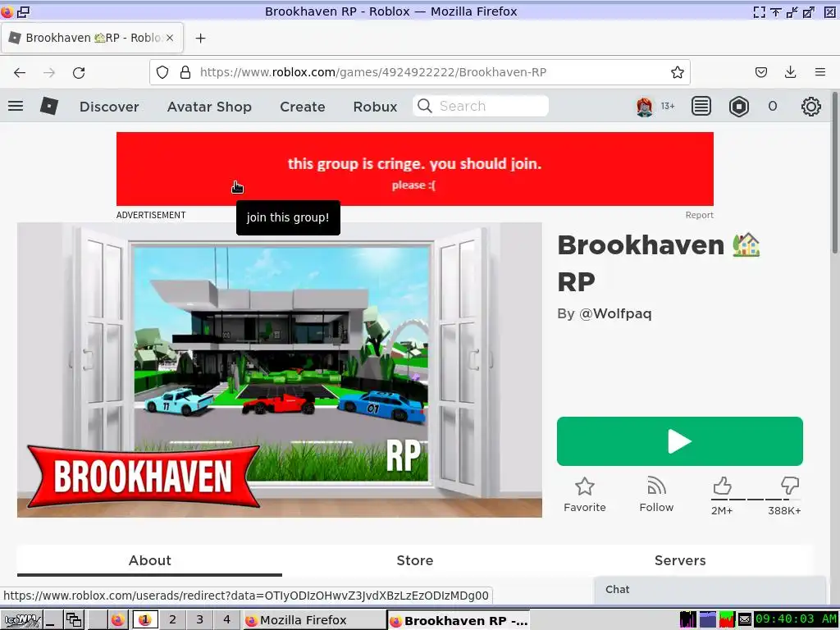
Task: Open the Firefox downloads panel
Action: coord(790,72)
